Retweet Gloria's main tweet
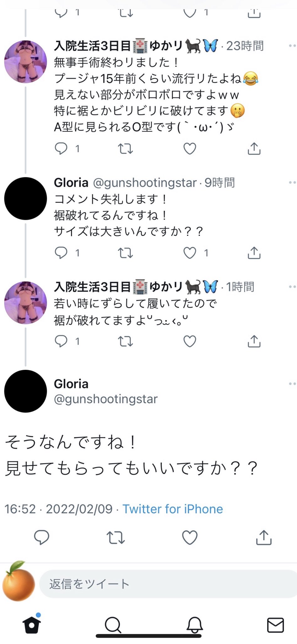 [x=116, y=537]
